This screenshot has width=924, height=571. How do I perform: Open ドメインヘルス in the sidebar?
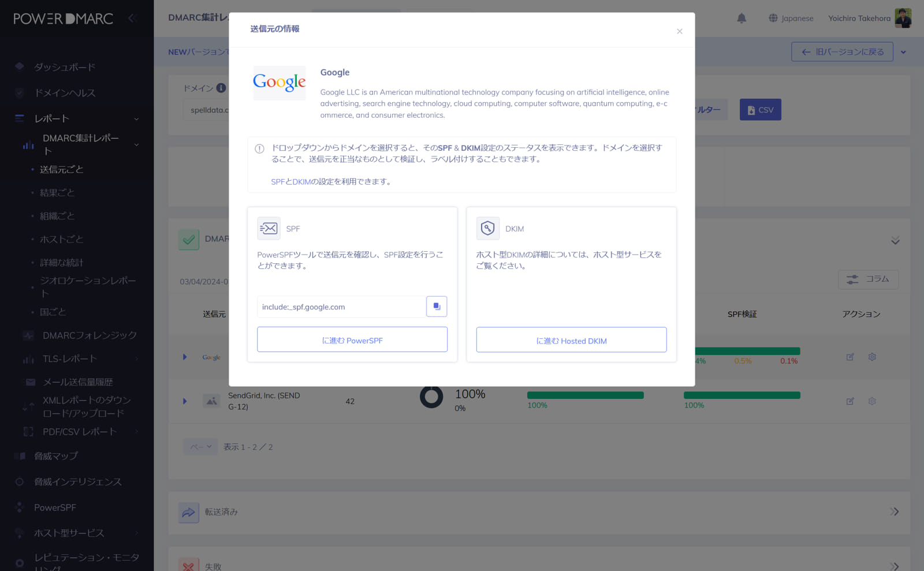click(64, 93)
